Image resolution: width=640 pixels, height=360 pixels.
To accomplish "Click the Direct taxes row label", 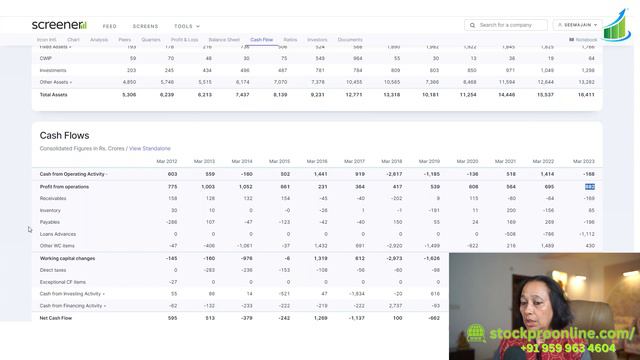I will (x=53, y=270).
